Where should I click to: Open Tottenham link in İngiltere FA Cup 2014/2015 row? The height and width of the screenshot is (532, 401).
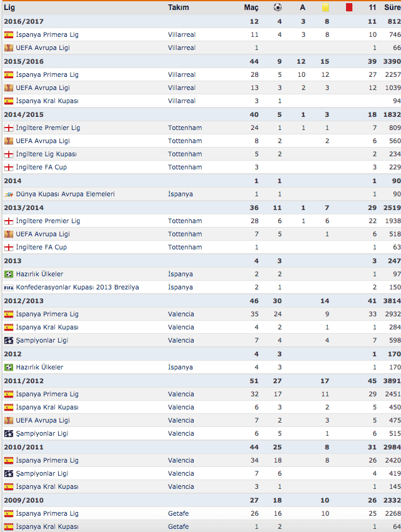tap(185, 168)
